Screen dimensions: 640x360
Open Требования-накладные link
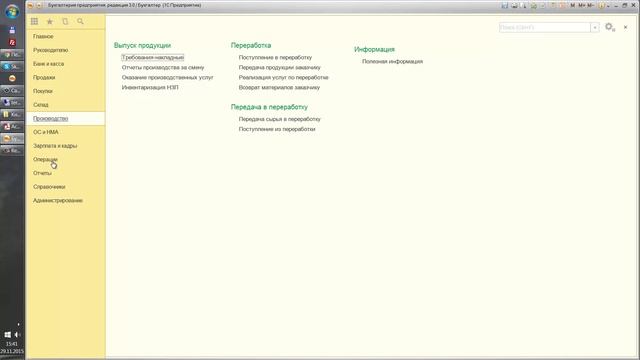click(x=153, y=58)
